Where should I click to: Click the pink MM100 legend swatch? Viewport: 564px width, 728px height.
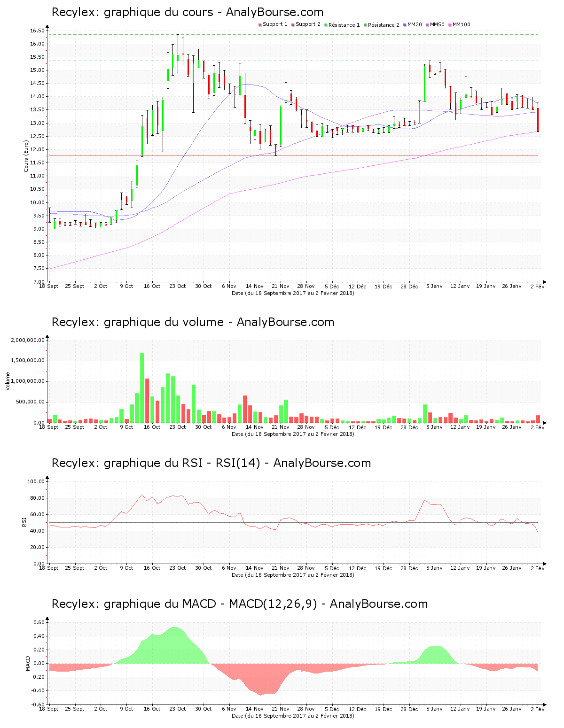tap(450, 25)
